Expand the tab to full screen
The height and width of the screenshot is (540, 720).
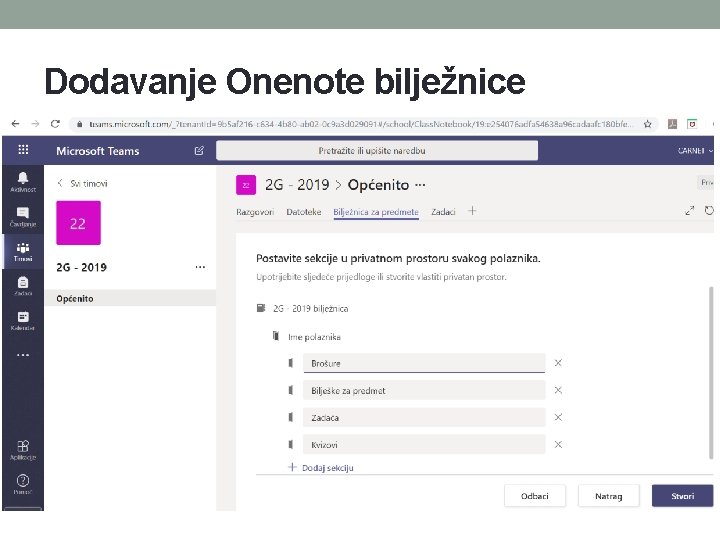pyautogui.click(x=689, y=211)
